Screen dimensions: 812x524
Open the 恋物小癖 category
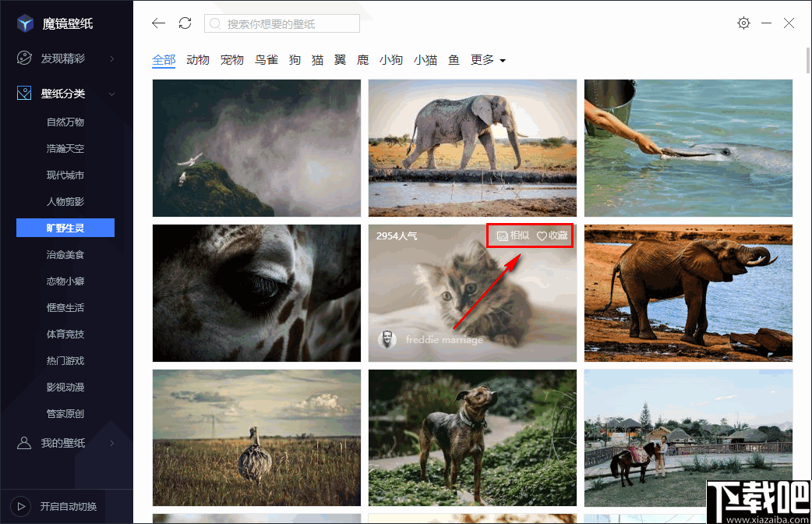pyautogui.click(x=65, y=281)
